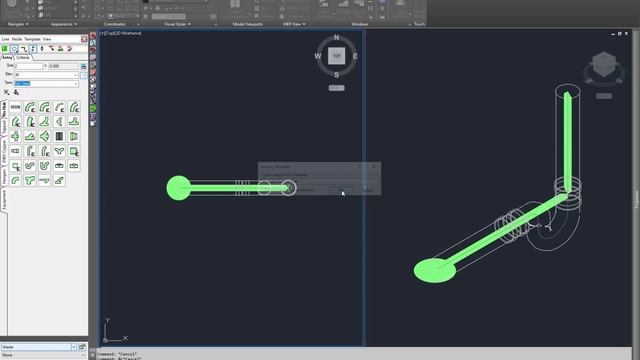Click N on the compass ViewCube
Image resolution: width=640 pixels, height=360 pixels.
[336, 37]
